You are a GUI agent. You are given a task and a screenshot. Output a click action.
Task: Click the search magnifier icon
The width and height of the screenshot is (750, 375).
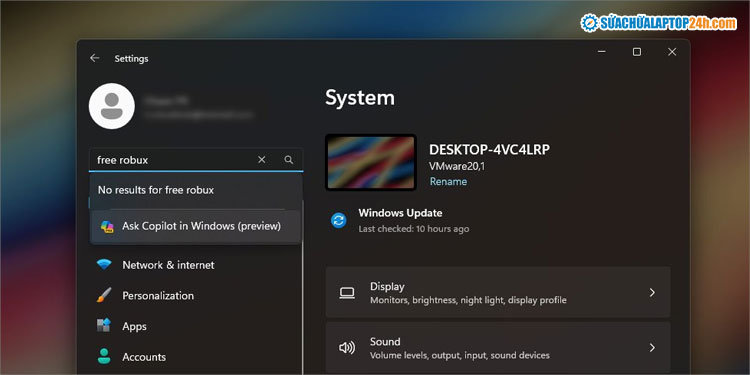click(x=288, y=160)
